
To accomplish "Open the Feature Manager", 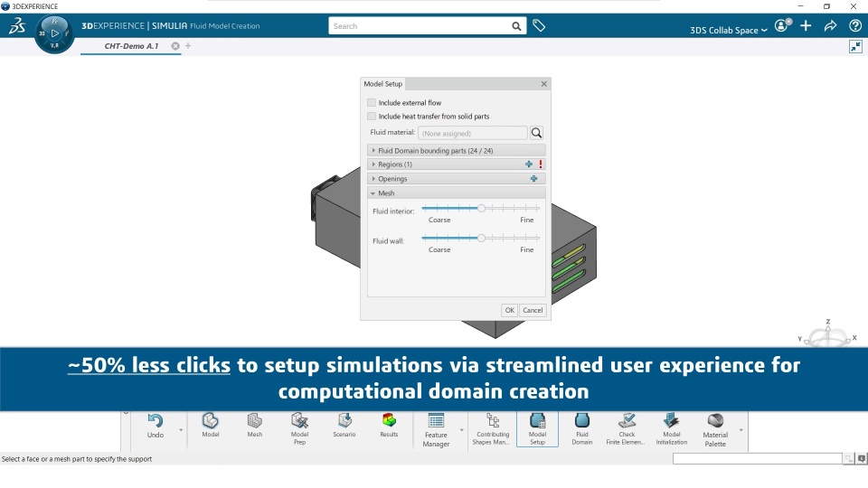I will pyautogui.click(x=436, y=430).
